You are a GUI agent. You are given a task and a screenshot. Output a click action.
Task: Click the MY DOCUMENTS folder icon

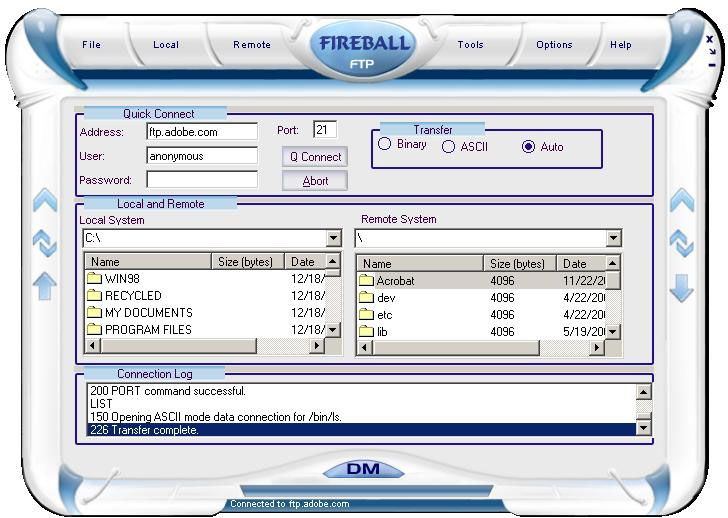pos(94,312)
